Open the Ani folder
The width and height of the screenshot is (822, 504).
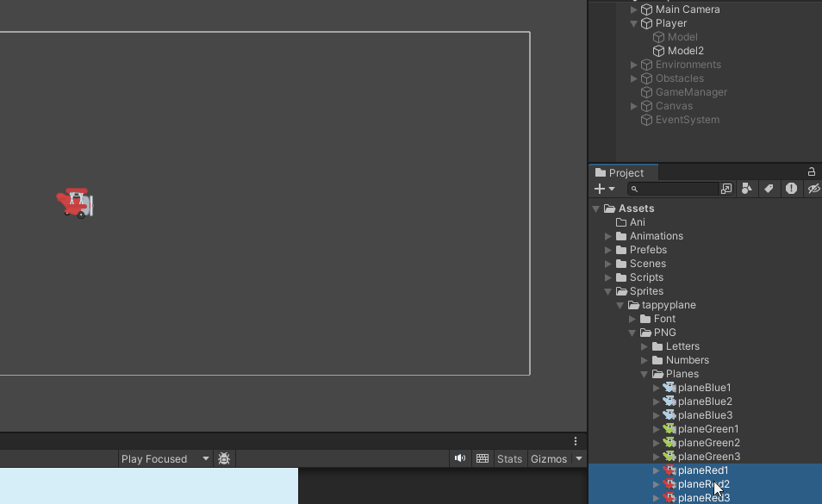tap(637, 222)
